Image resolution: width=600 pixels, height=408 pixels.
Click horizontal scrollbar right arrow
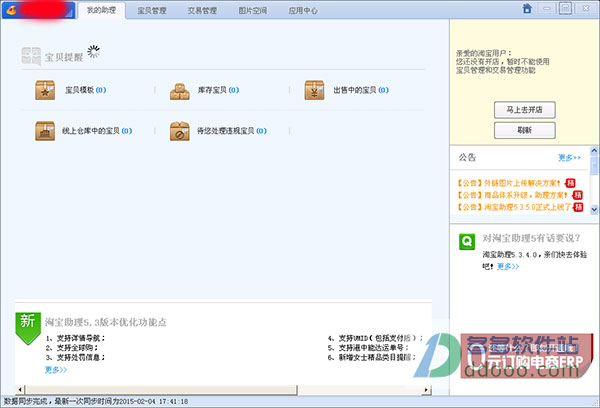tap(427, 390)
